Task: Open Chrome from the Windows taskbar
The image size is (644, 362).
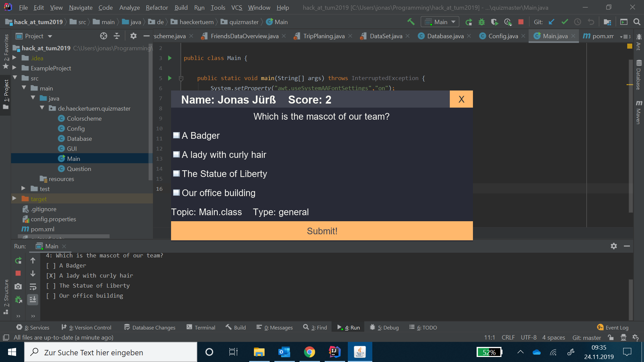Action: click(x=309, y=352)
